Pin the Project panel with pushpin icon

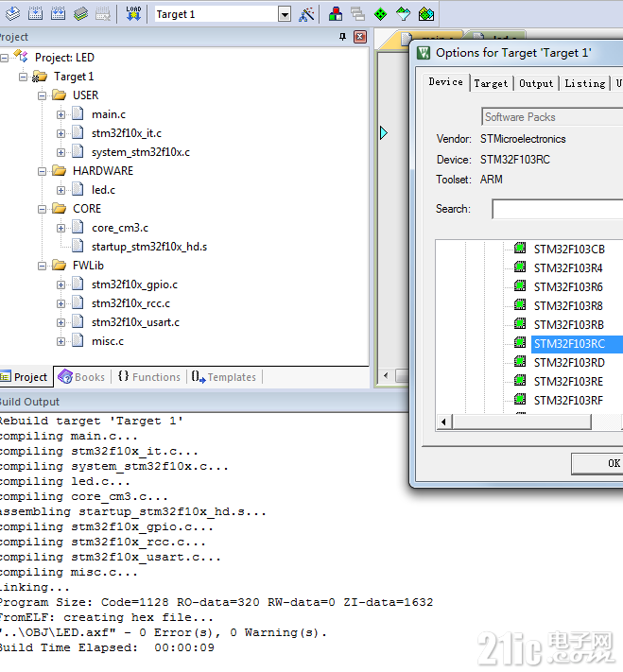pyautogui.click(x=342, y=37)
